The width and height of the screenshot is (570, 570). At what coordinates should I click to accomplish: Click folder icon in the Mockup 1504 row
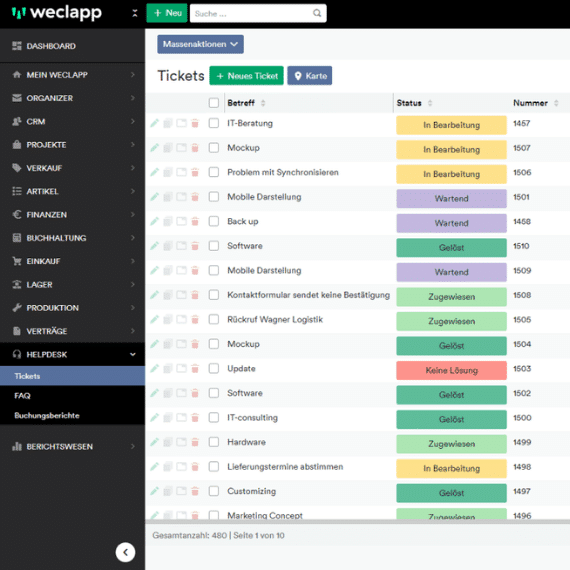pyautogui.click(x=181, y=344)
